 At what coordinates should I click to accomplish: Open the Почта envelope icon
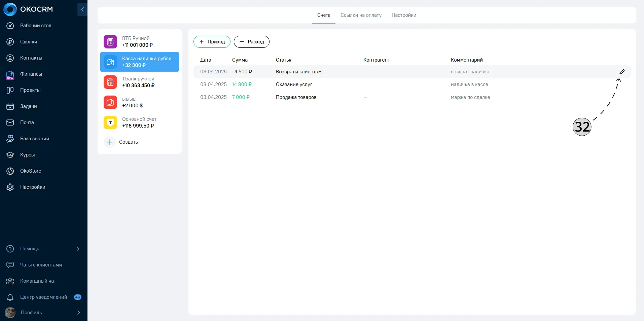[x=10, y=122]
